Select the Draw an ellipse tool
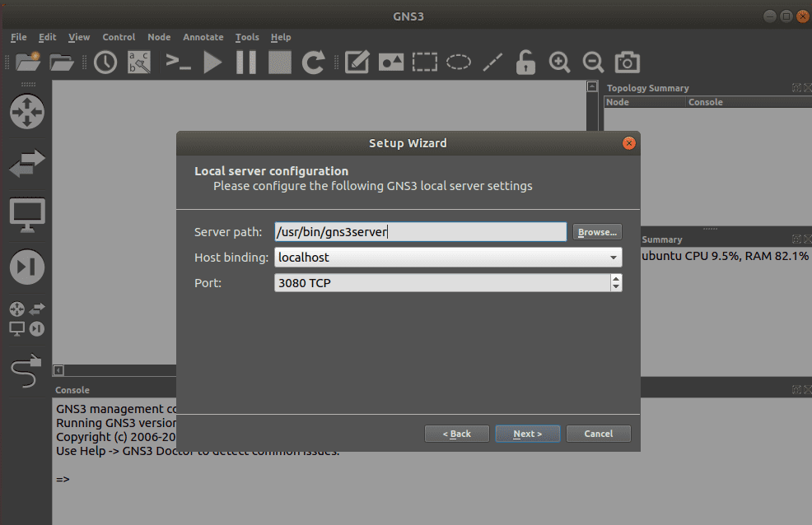The width and height of the screenshot is (812, 525). [459, 63]
